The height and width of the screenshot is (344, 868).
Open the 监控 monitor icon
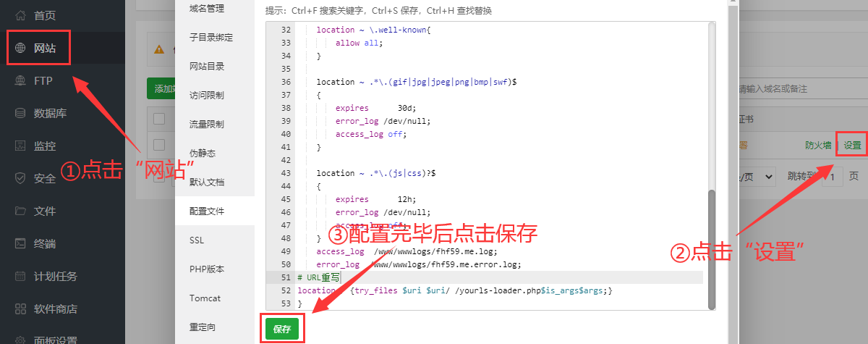[x=20, y=146]
